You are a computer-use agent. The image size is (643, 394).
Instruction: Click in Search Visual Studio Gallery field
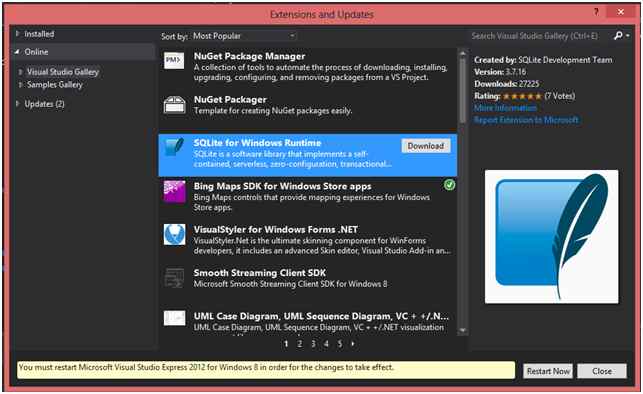(540, 36)
